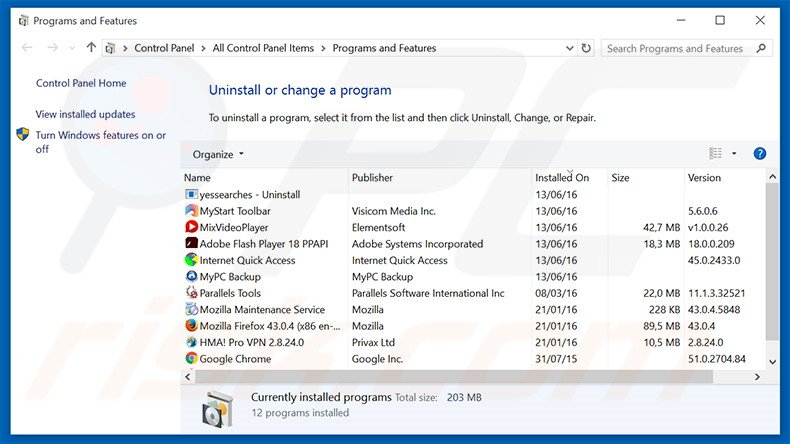790x444 pixels.
Task: Click the HMA! Pro VPN icon
Action: (191, 342)
